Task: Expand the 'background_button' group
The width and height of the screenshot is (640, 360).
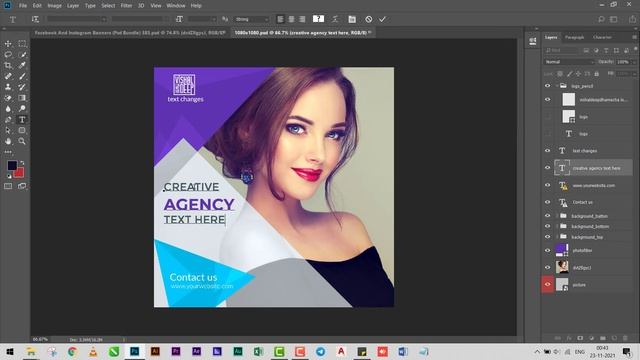Action: pos(557,216)
